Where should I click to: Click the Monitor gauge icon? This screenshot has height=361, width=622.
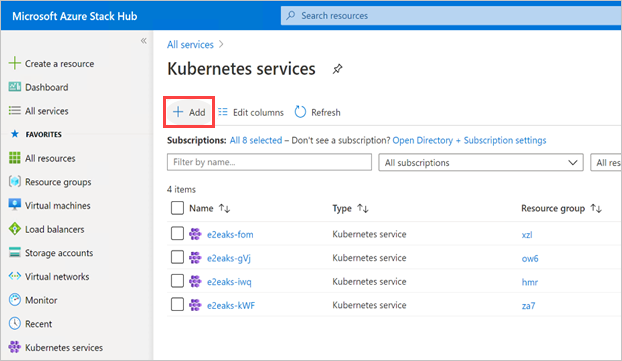[x=15, y=300]
